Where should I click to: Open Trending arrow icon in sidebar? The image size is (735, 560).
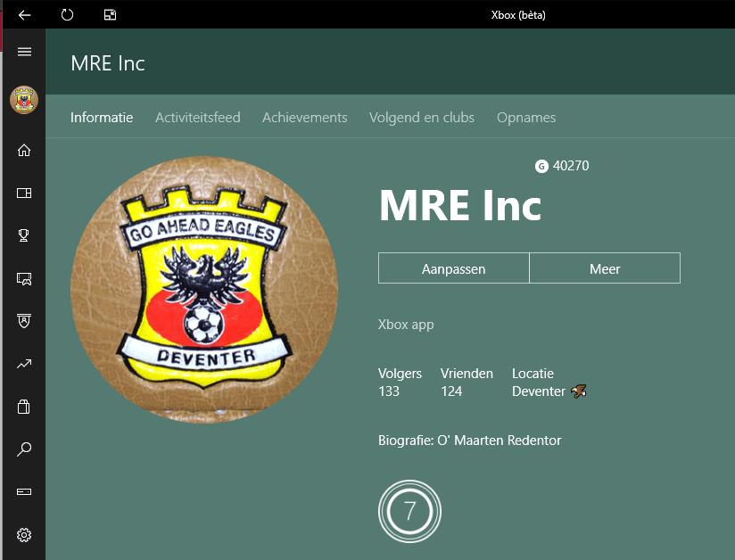point(24,364)
